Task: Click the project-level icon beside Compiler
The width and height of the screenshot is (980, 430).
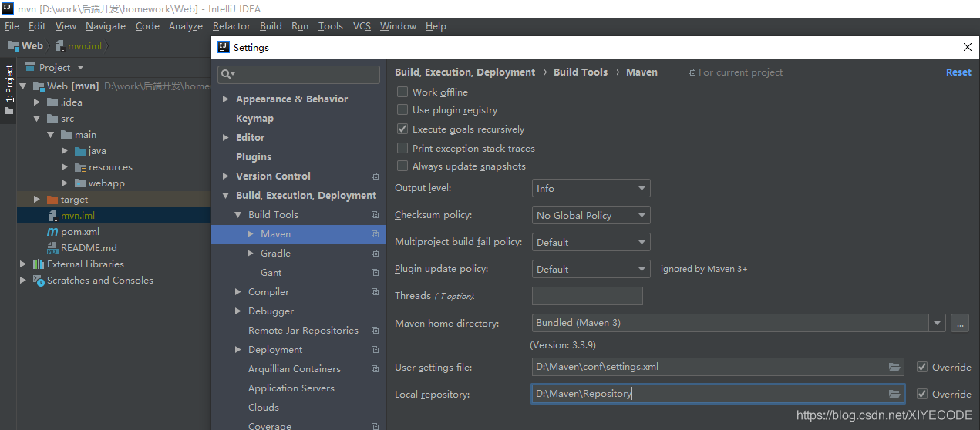Action: (375, 292)
